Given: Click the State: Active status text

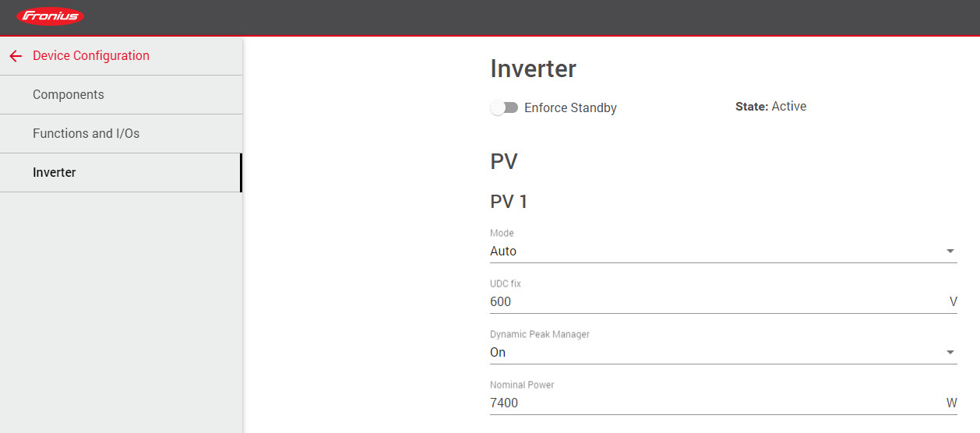Looking at the screenshot, I should tap(770, 107).
